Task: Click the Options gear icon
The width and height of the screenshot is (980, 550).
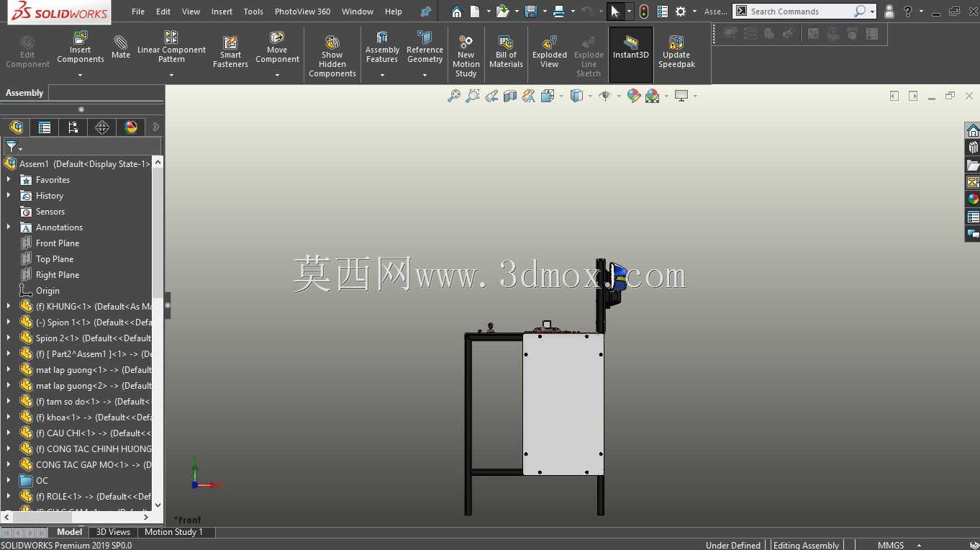Action: (x=681, y=12)
